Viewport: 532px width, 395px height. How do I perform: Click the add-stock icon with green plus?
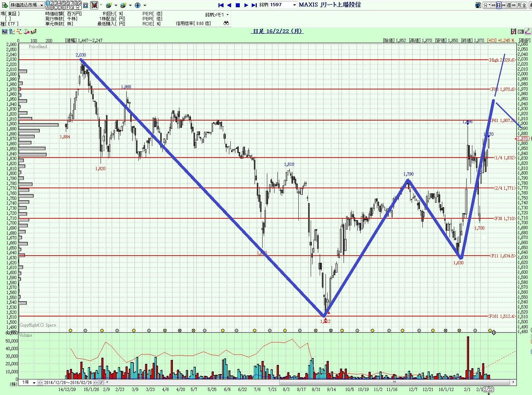click(x=5, y=5)
